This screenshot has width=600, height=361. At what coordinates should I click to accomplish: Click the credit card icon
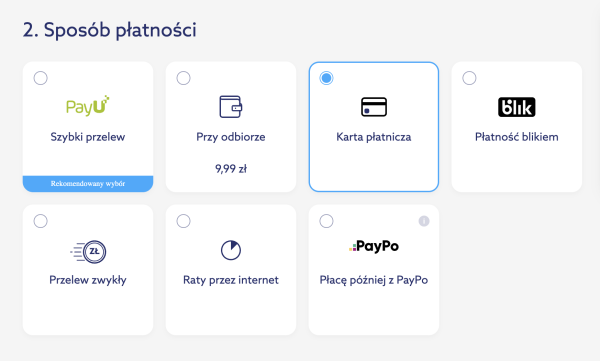[374, 107]
